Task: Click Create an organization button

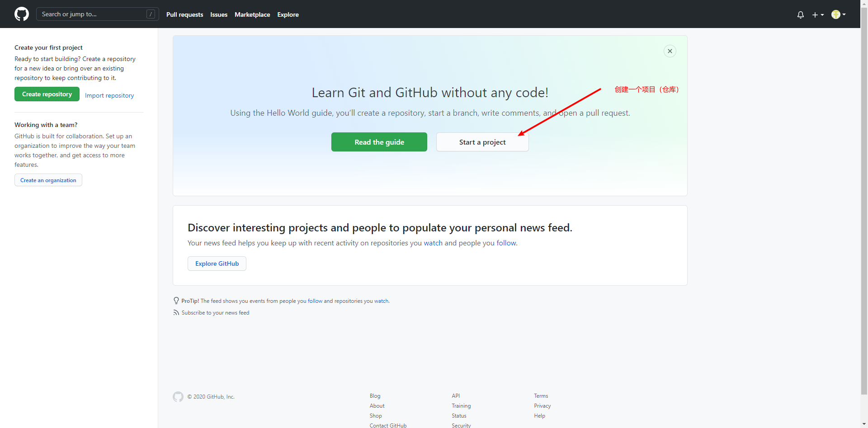Action: coord(48,180)
